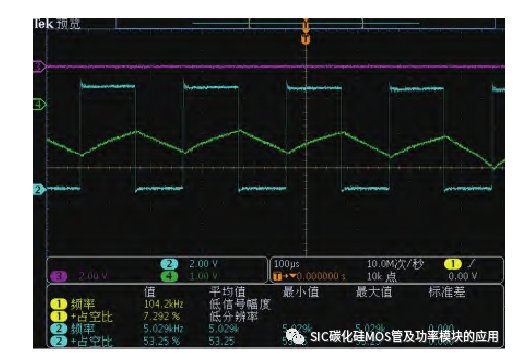Click the flat purple channel 3 trace
This screenshot has height=360, width=516.
pos(275,67)
